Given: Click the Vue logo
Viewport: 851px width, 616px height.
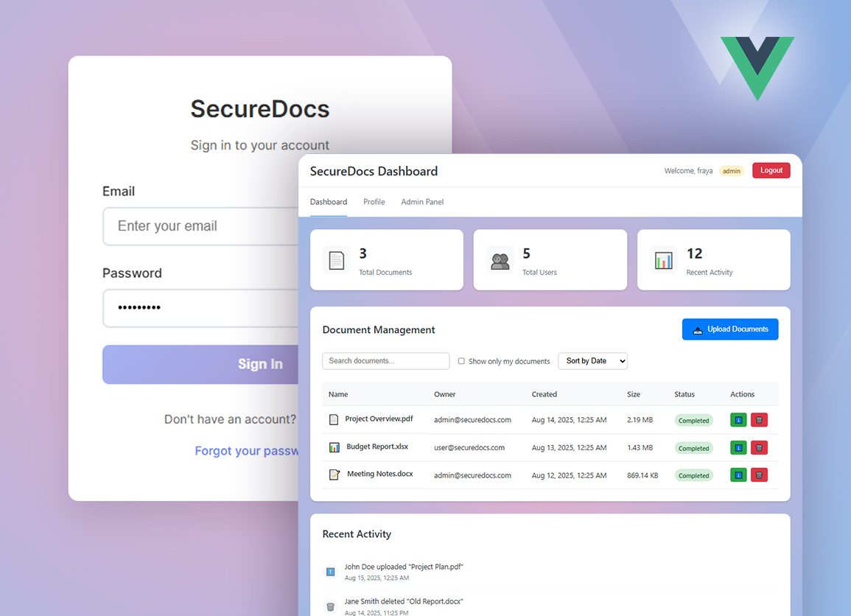Looking at the screenshot, I should pos(757,66).
